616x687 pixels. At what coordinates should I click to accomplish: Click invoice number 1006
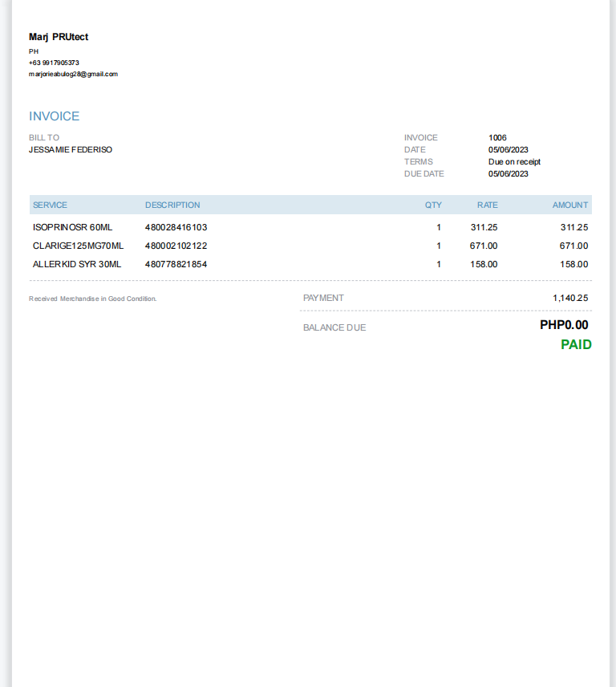tap(497, 137)
